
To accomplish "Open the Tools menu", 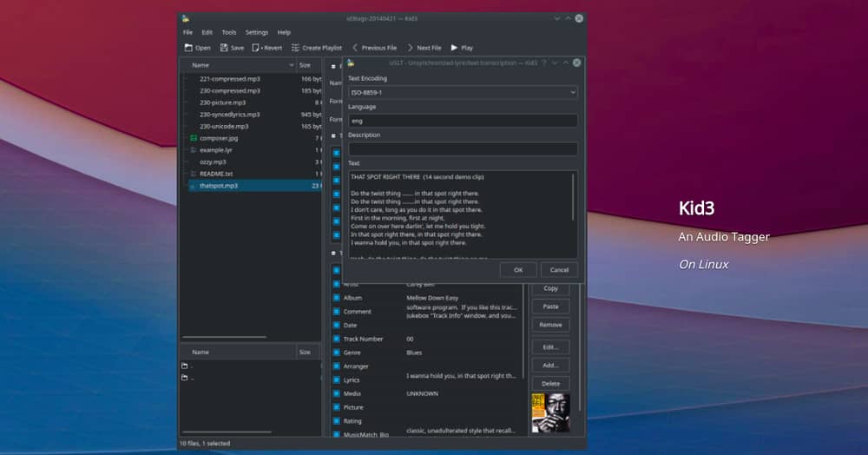I will click(x=228, y=33).
